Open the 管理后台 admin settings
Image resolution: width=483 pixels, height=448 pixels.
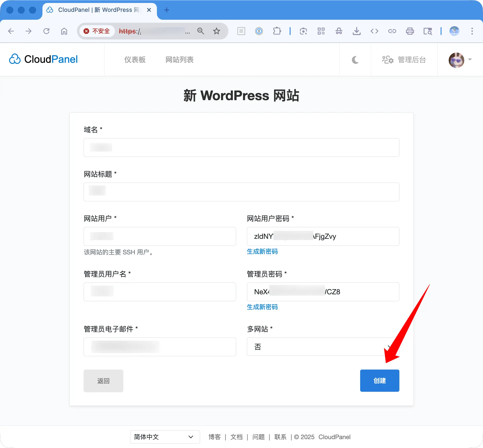[x=404, y=60]
